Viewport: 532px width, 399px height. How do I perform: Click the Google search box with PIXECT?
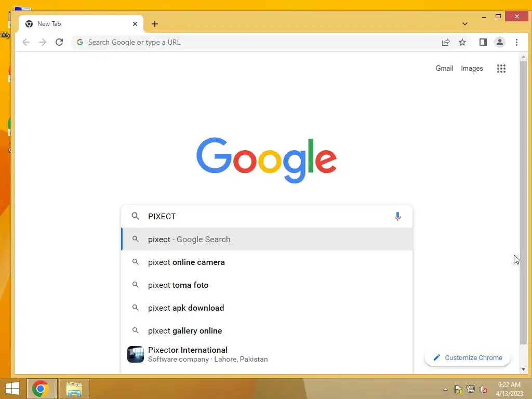267,216
